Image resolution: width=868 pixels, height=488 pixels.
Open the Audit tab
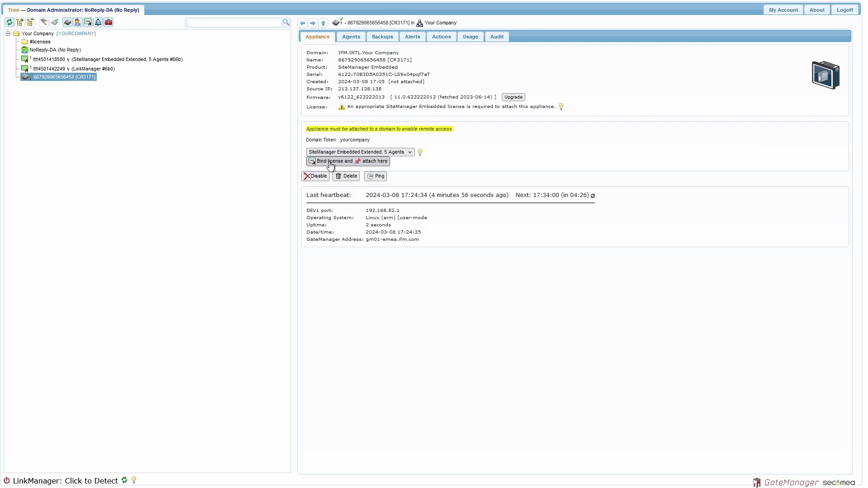coord(497,37)
